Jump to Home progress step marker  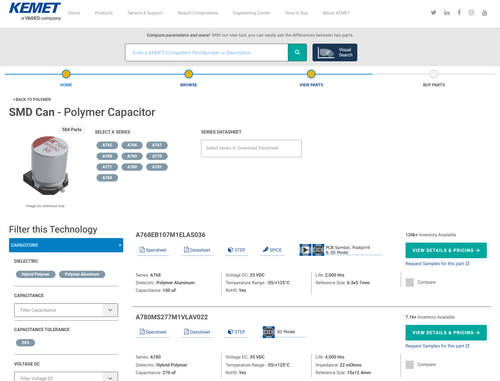[66, 74]
